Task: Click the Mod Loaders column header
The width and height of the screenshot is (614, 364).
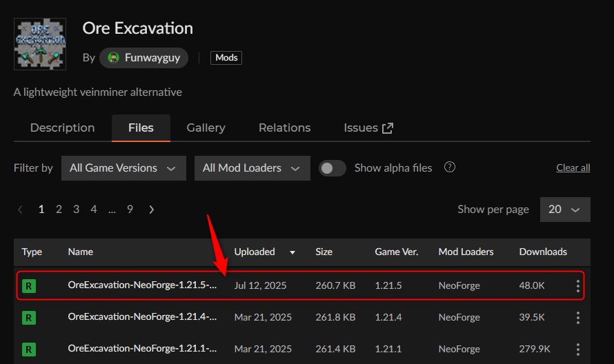Action: 466,252
